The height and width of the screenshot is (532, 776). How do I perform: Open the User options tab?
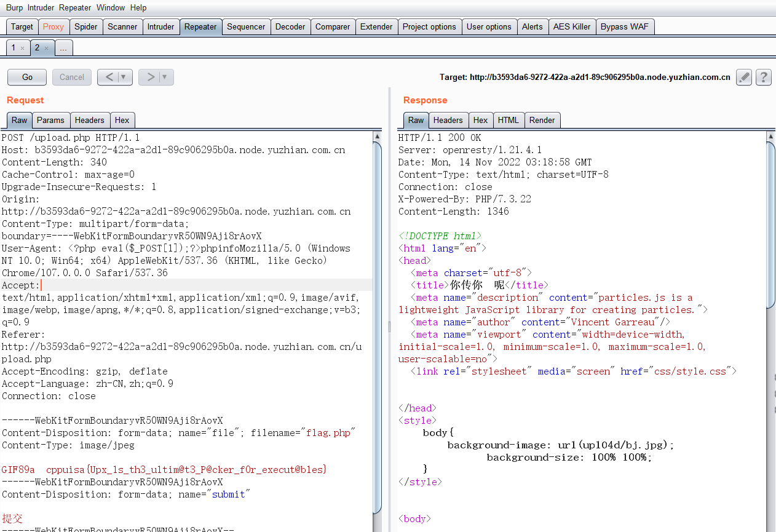point(489,26)
